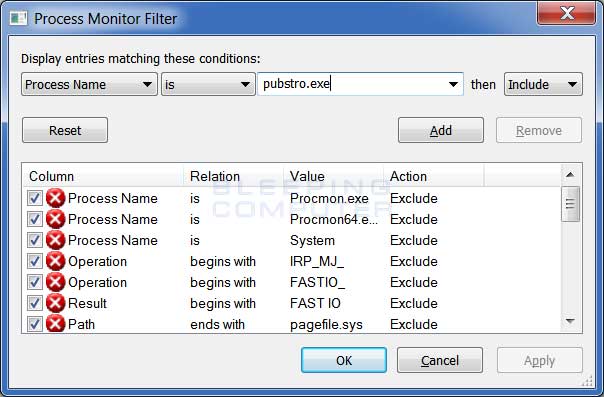Uncheck the System process filter checkbox

35,240
